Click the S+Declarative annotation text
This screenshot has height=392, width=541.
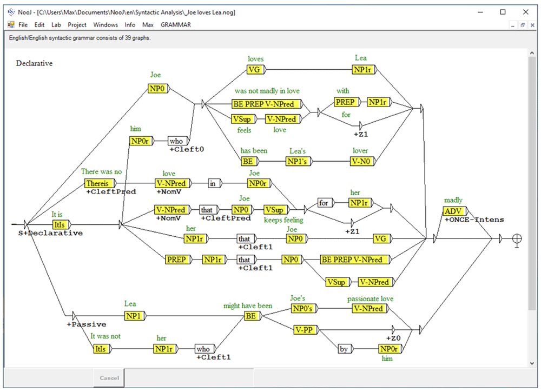coord(50,234)
